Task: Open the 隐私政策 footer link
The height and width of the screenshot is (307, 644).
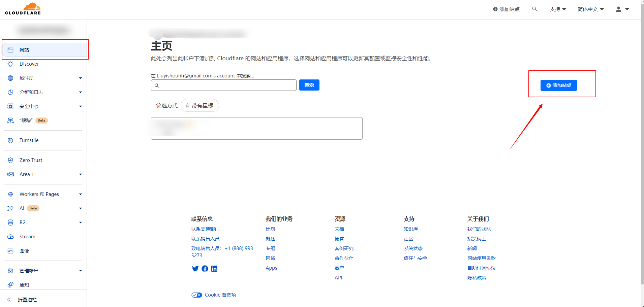Action: (x=477, y=278)
